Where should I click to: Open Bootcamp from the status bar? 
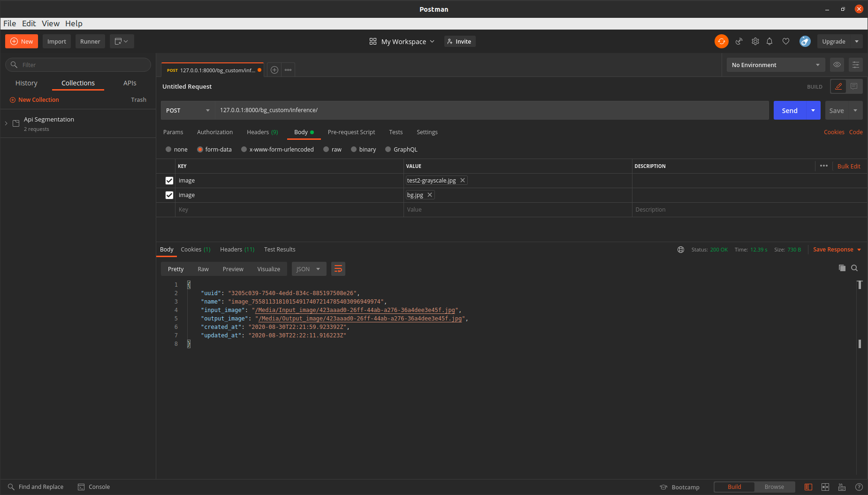[x=680, y=487]
